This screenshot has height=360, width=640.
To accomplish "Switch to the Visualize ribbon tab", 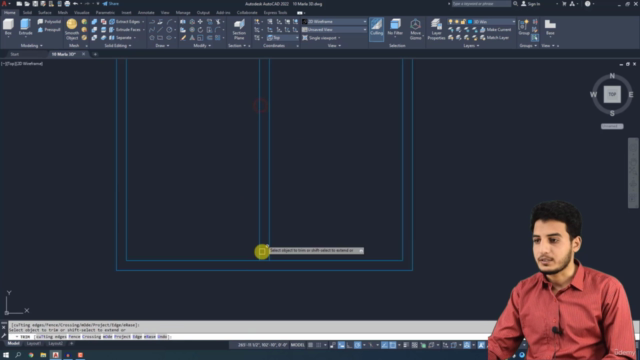I will 82,13.
